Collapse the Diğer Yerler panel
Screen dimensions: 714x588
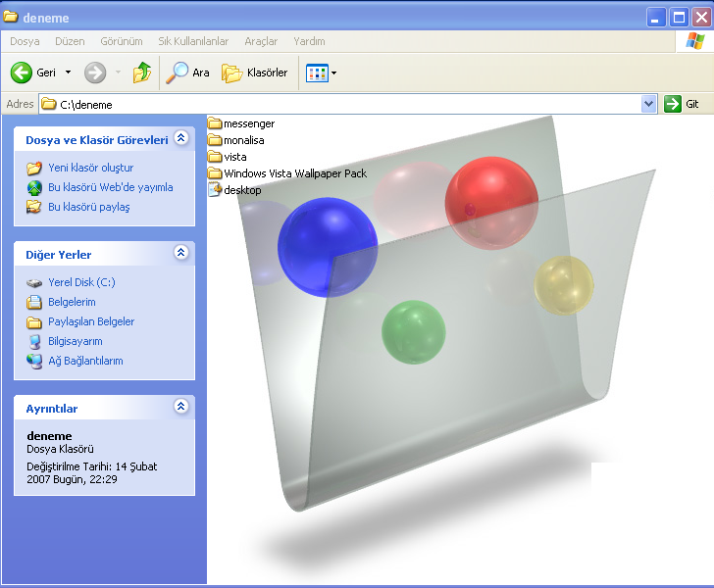tap(180, 253)
